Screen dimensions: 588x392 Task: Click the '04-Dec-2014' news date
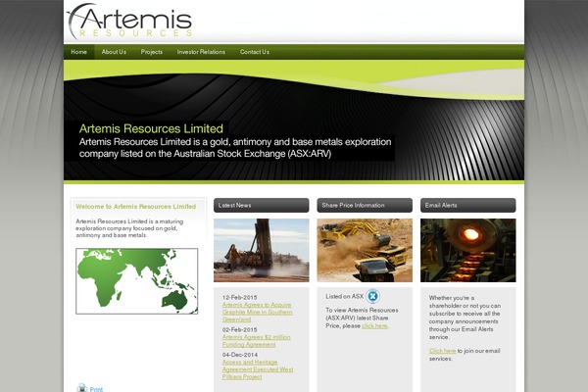point(240,355)
